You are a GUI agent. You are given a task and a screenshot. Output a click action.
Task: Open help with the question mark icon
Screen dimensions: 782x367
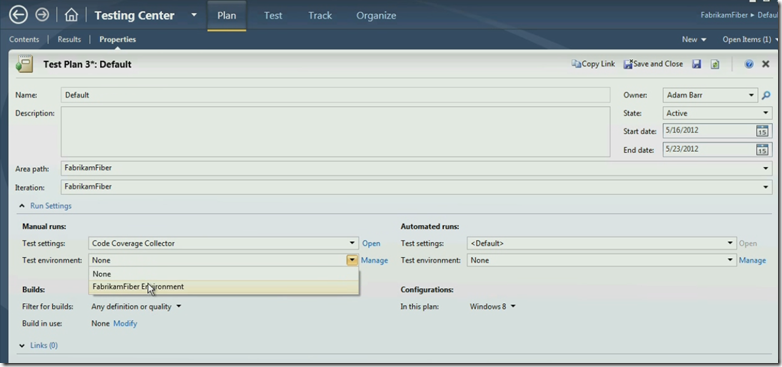pyautogui.click(x=749, y=64)
